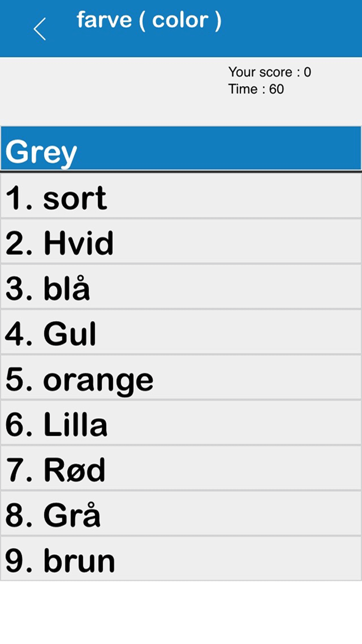The width and height of the screenshot is (362, 644).
Task: Click the Your score label
Action: pos(260,72)
